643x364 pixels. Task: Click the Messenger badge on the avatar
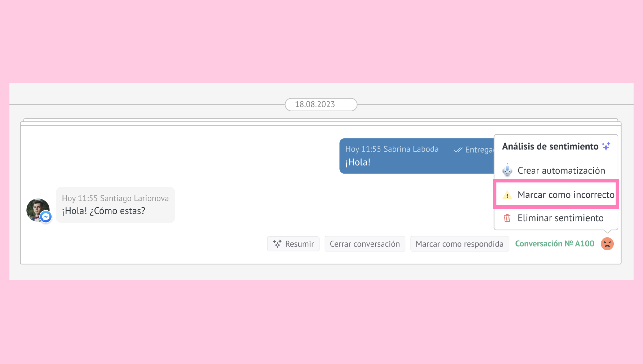coord(46,217)
